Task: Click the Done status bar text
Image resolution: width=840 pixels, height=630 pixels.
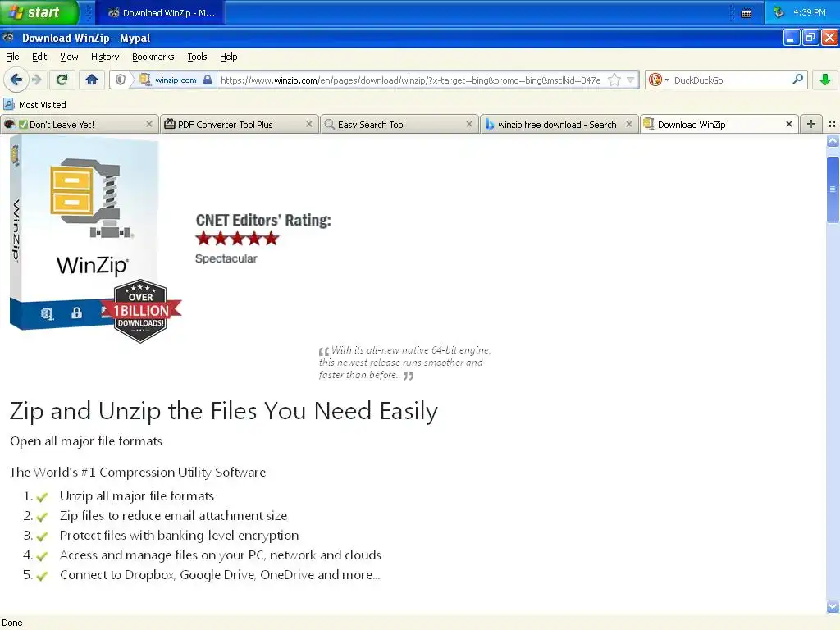Action: click(11, 623)
